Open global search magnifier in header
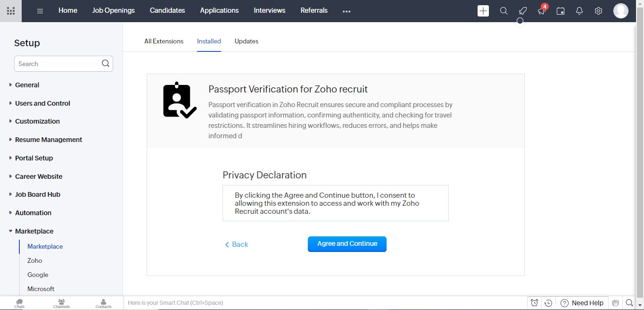 [504, 11]
